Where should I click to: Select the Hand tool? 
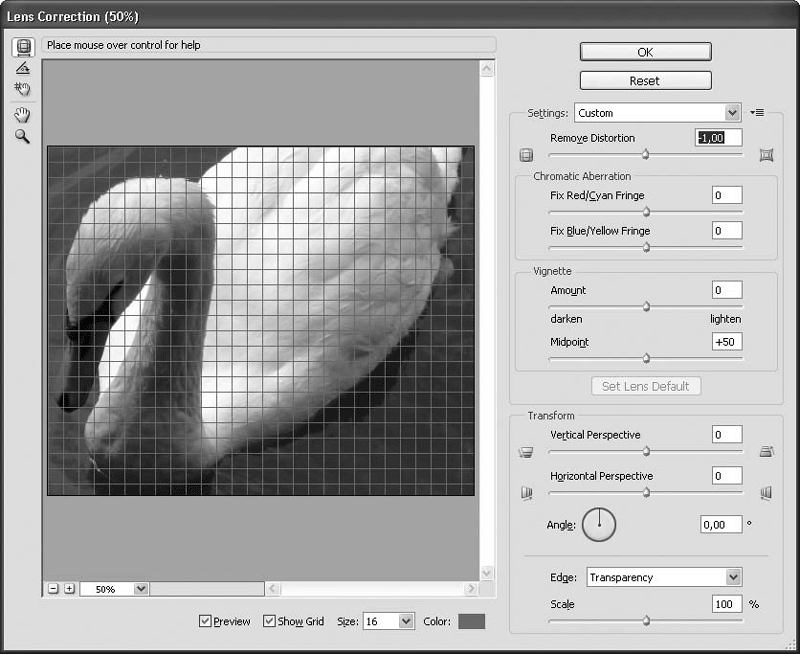[x=22, y=115]
